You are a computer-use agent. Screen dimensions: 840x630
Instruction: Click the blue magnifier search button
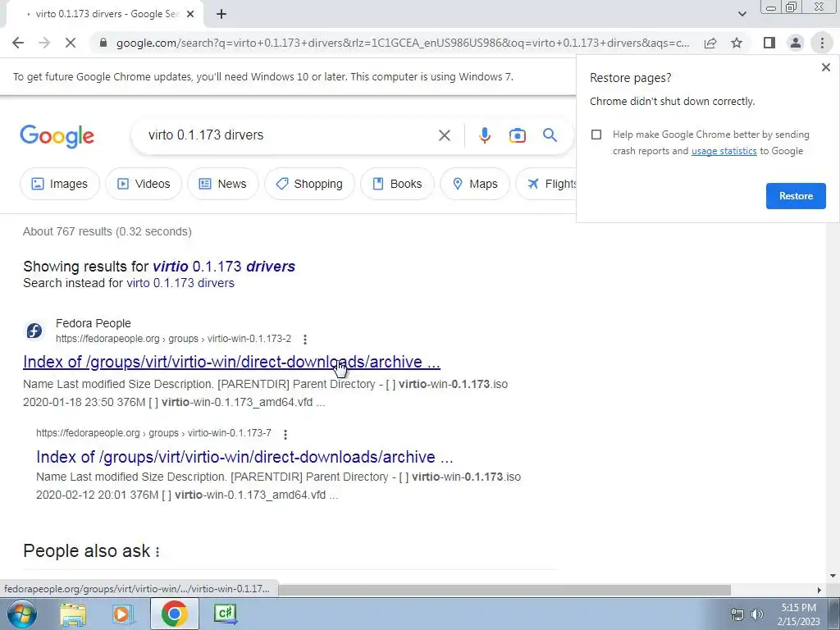(550, 135)
